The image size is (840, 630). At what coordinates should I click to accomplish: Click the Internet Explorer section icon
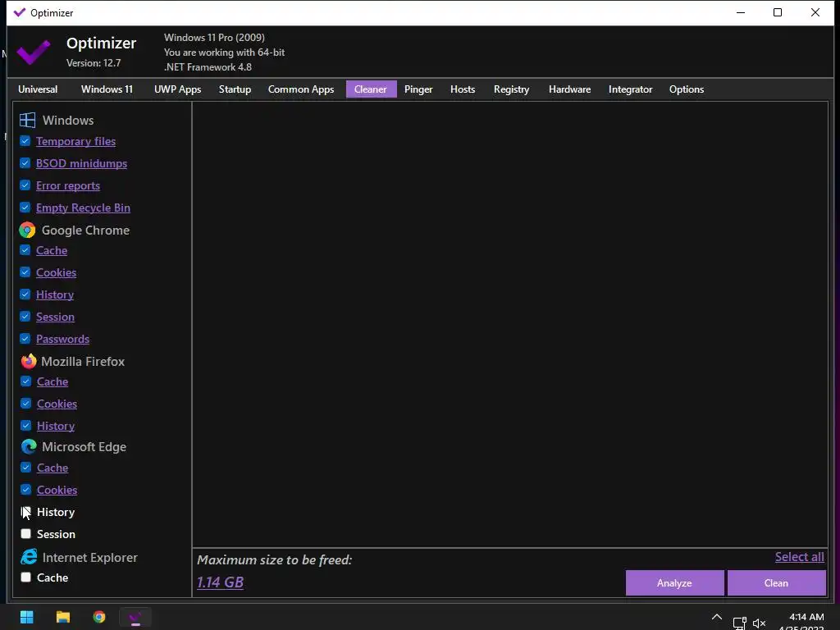(29, 557)
